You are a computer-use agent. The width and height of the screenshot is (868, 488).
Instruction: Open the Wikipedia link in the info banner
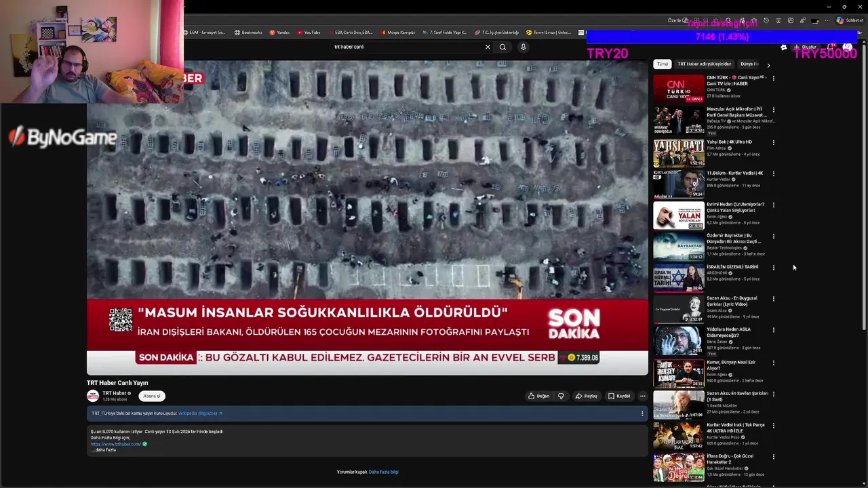pos(200,413)
